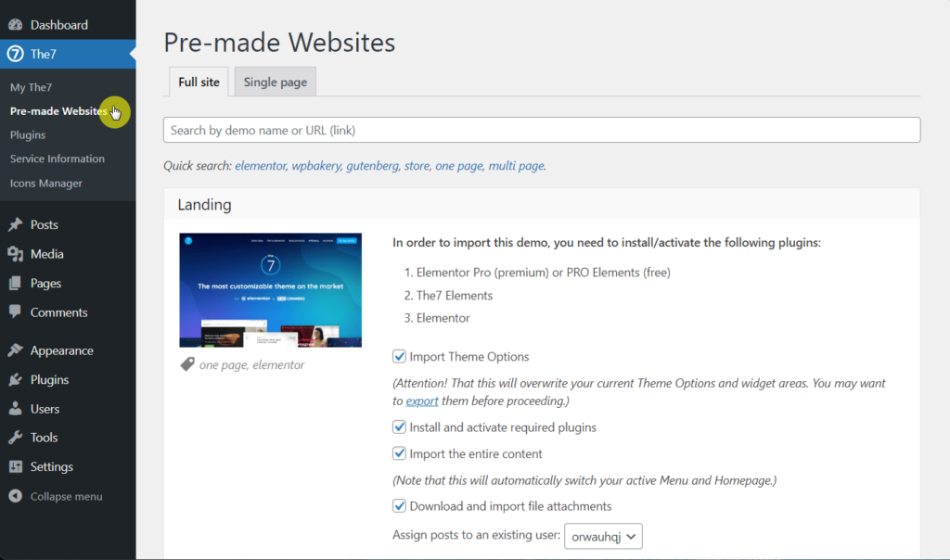Click the store quick search link

417,165
